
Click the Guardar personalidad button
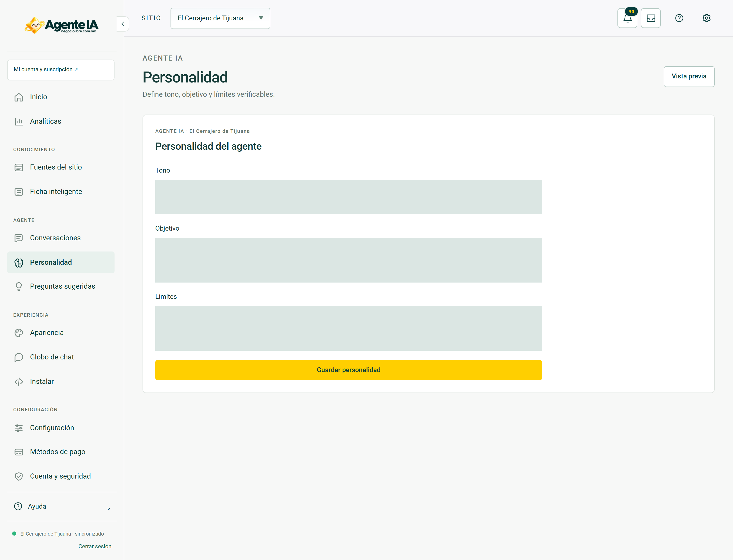coord(348,370)
